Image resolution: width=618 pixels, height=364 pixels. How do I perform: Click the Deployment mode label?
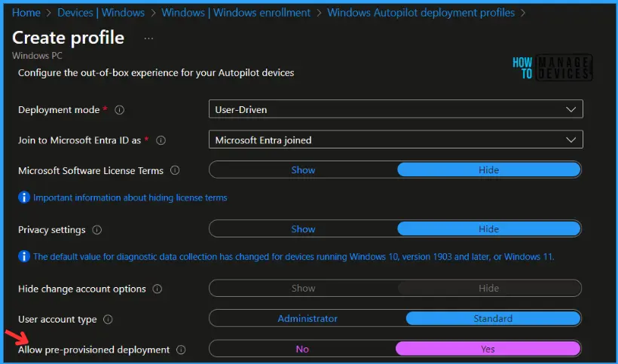[59, 110]
